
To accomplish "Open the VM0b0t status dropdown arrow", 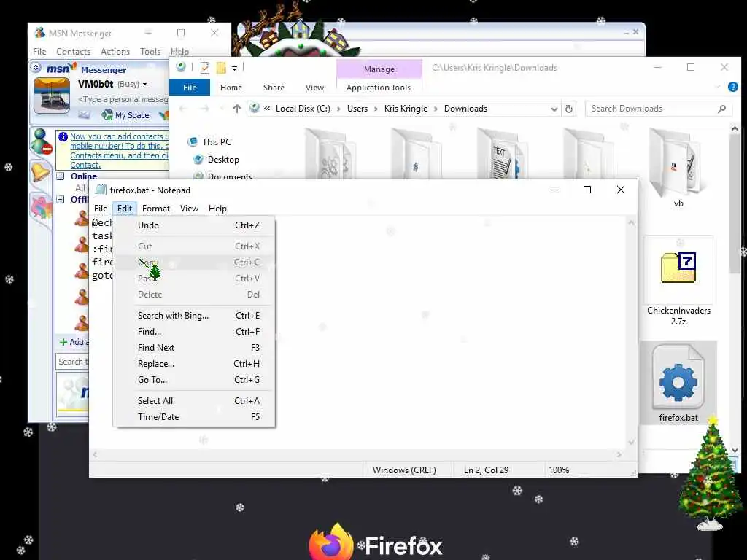I will click(x=145, y=85).
